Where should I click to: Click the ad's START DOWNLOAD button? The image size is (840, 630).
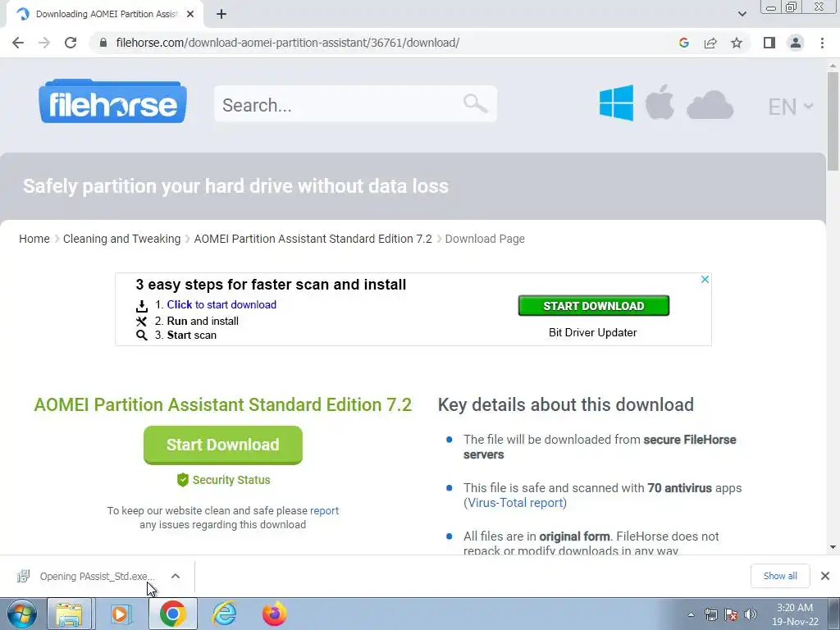[x=594, y=305]
